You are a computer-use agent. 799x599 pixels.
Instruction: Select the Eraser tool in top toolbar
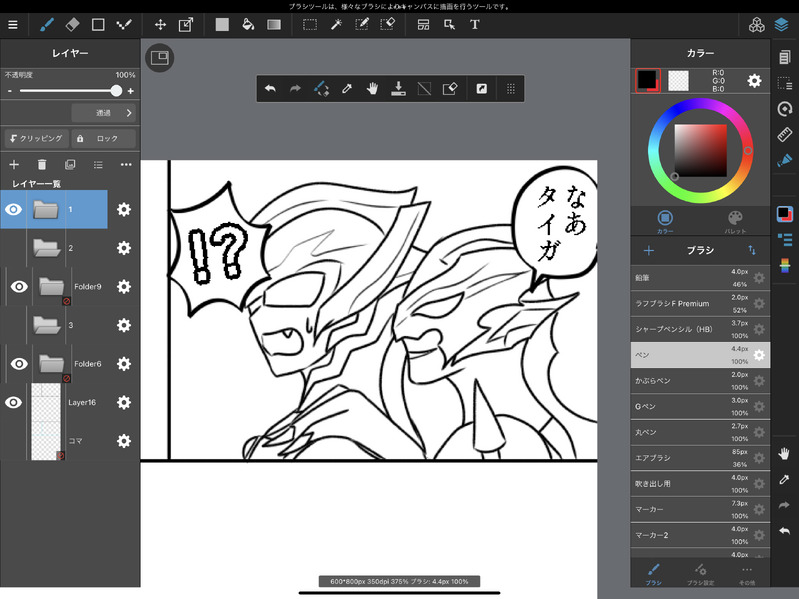(x=72, y=24)
